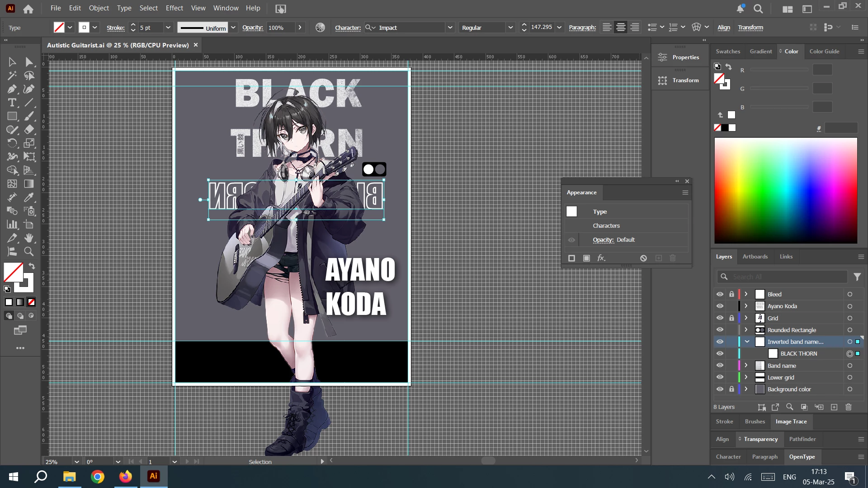Switch to the Swatches tab
Image resolution: width=868 pixels, height=488 pixels.
point(728,52)
